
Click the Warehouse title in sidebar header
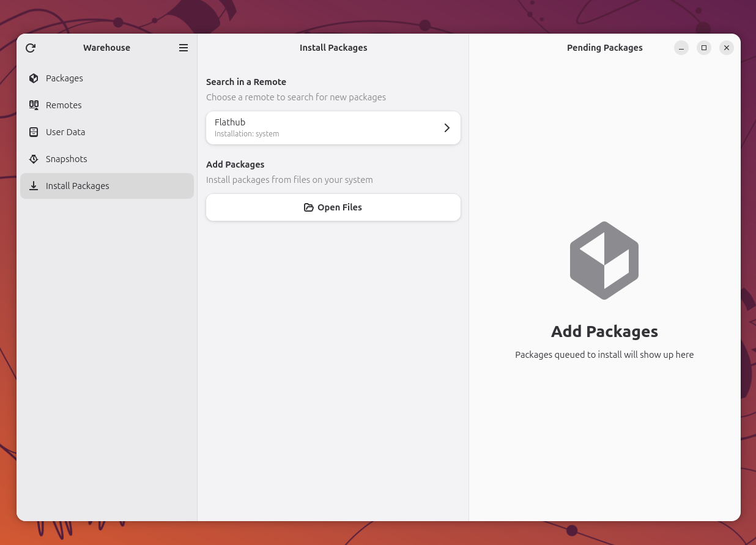[107, 48]
